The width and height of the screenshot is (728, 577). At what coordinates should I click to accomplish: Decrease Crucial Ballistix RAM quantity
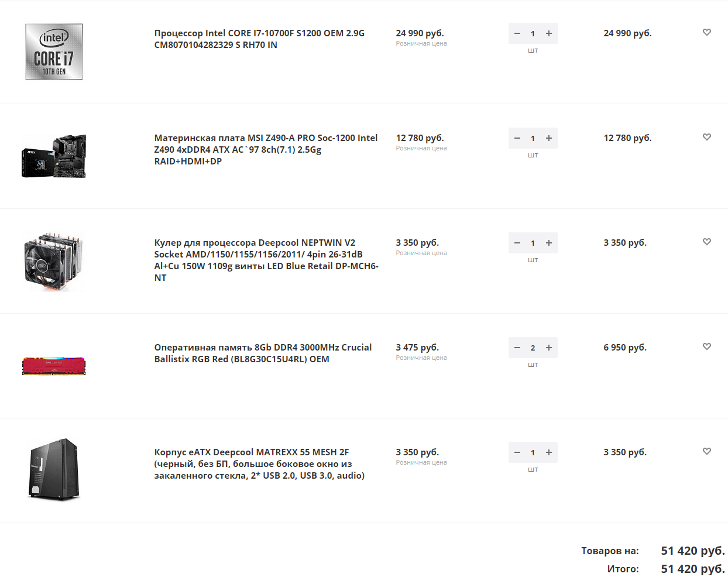pos(517,348)
